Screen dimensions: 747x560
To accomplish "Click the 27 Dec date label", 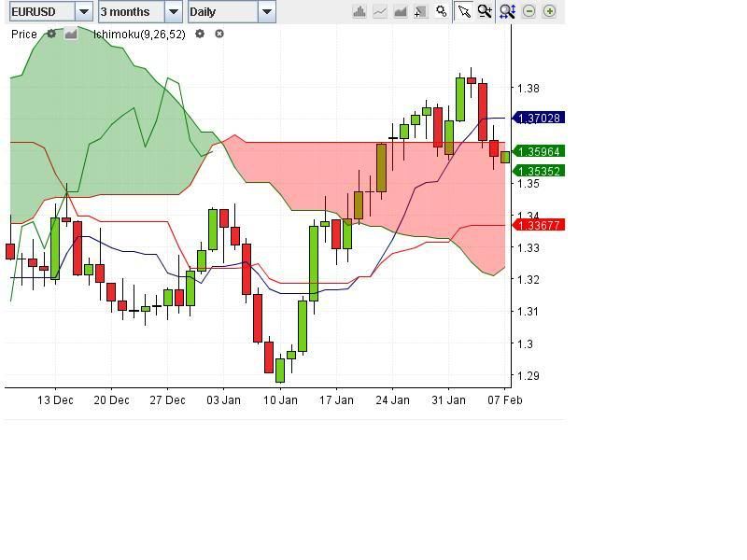I will (x=167, y=400).
